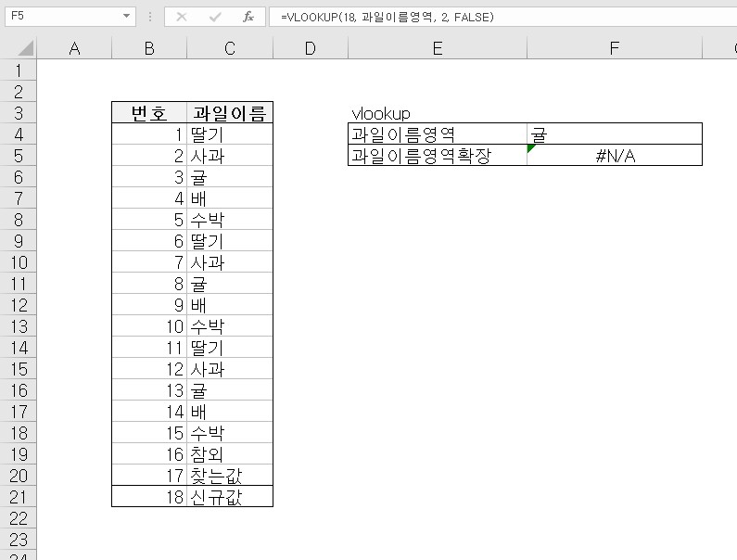Click 귤 in row 11
The width and height of the screenshot is (737, 560).
230,284
